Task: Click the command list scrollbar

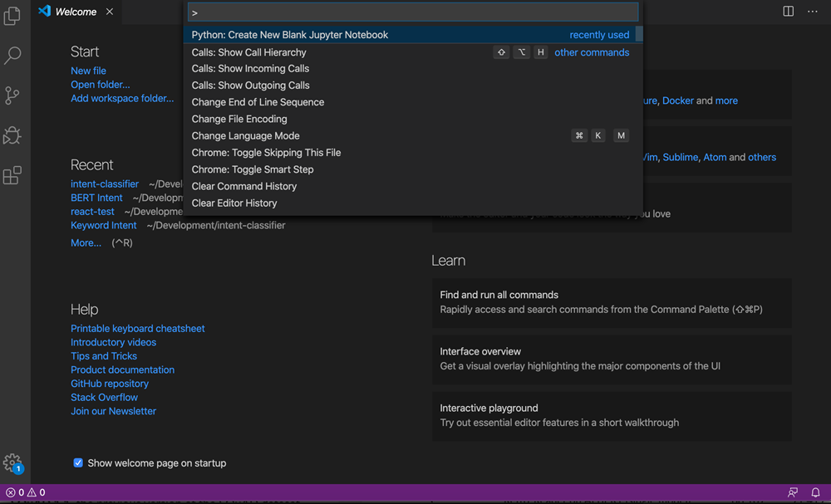Action: (639, 34)
